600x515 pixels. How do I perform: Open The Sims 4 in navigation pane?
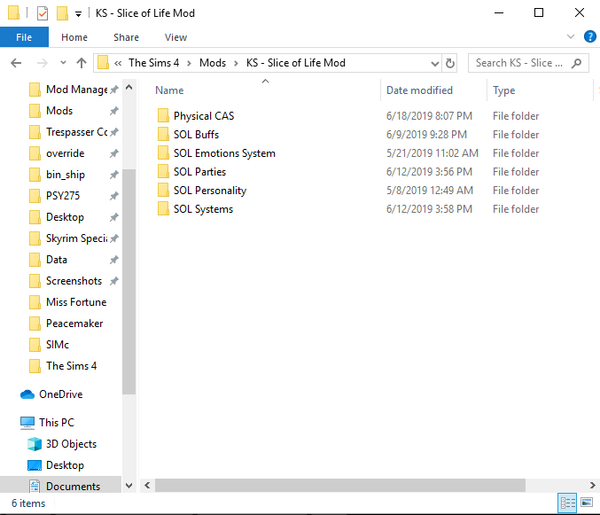point(71,366)
